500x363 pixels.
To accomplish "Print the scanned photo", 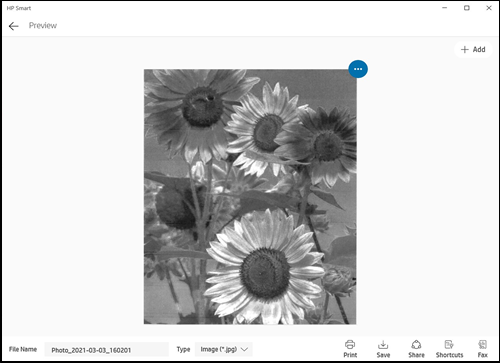I will pyautogui.click(x=350, y=349).
